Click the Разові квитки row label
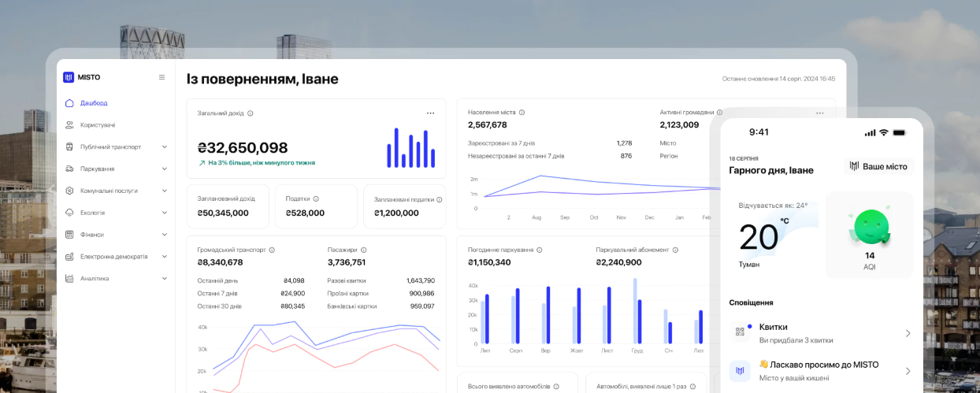Image resolution: width=980 pixels, height=393 pixels. (x=347, y=280)
